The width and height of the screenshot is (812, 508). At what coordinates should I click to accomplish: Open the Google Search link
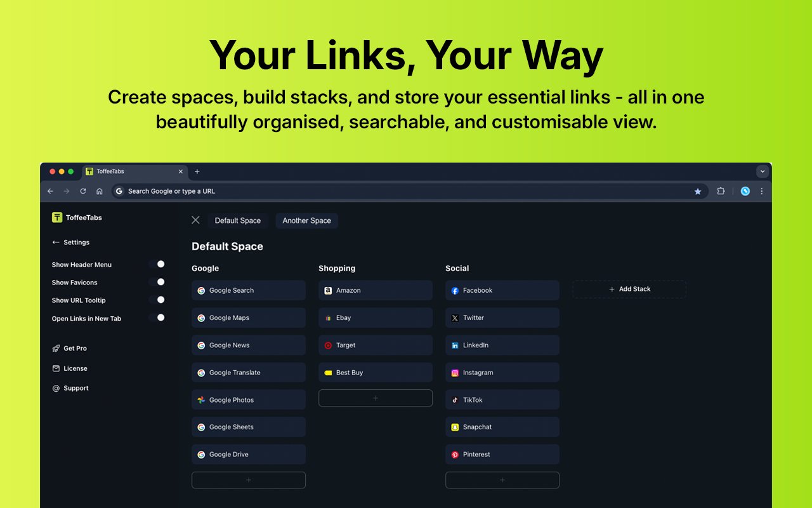(249, 290)
